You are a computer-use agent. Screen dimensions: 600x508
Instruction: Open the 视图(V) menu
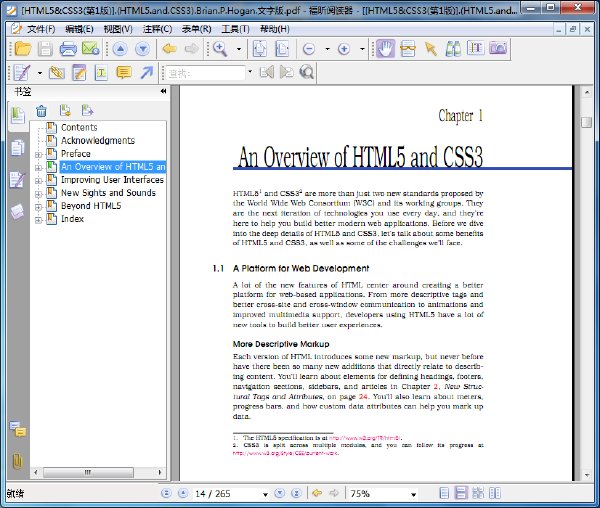(x=118, y=29)
